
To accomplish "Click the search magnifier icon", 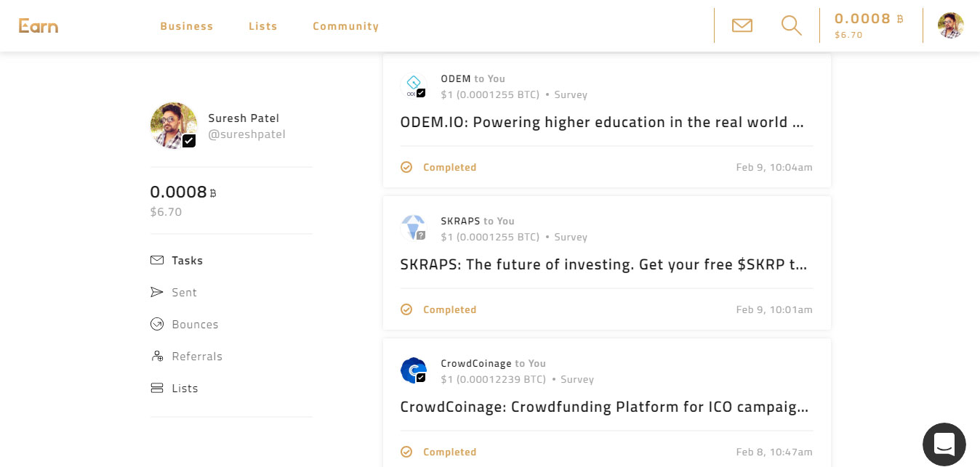I will pyautogui.click(x=792, y=25).
